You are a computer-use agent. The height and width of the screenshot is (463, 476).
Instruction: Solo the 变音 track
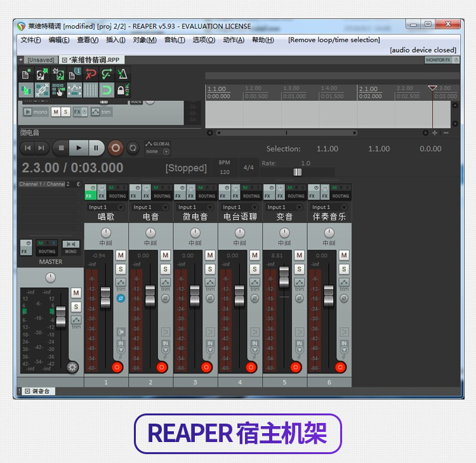coord(299,269)
